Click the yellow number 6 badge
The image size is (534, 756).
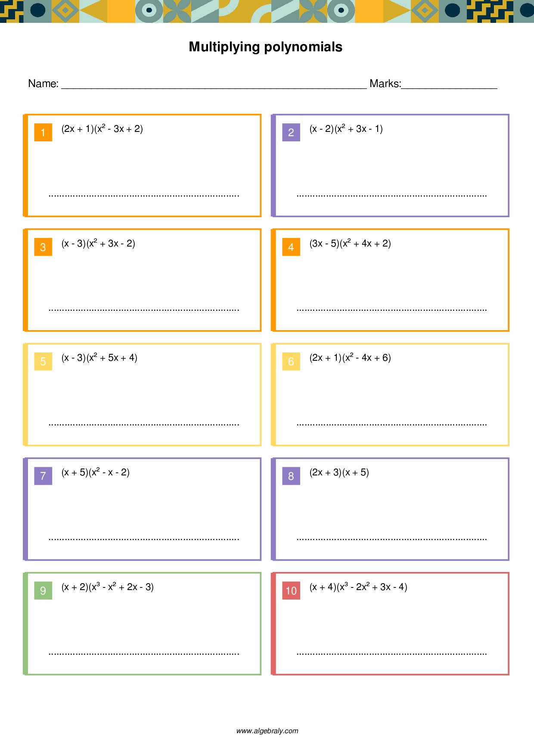pos(291,361)
